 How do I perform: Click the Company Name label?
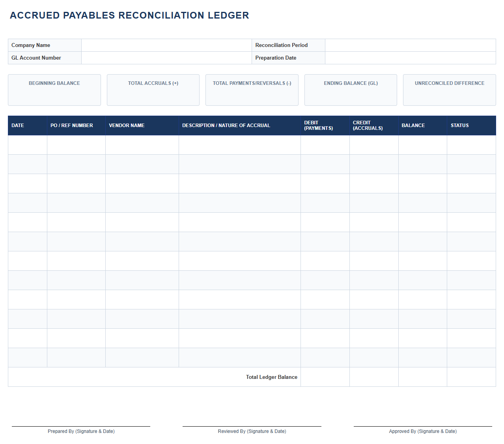click(31, 45)
